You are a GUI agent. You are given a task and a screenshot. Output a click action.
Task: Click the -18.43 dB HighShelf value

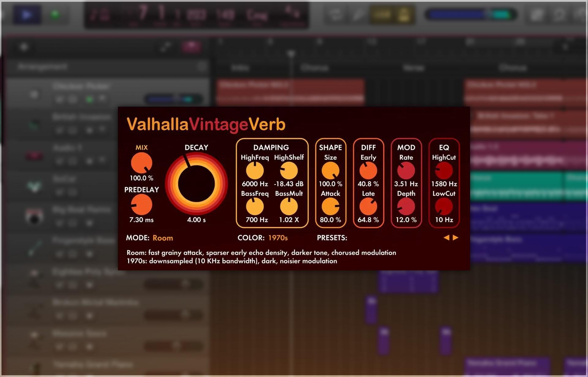(289, 184)
